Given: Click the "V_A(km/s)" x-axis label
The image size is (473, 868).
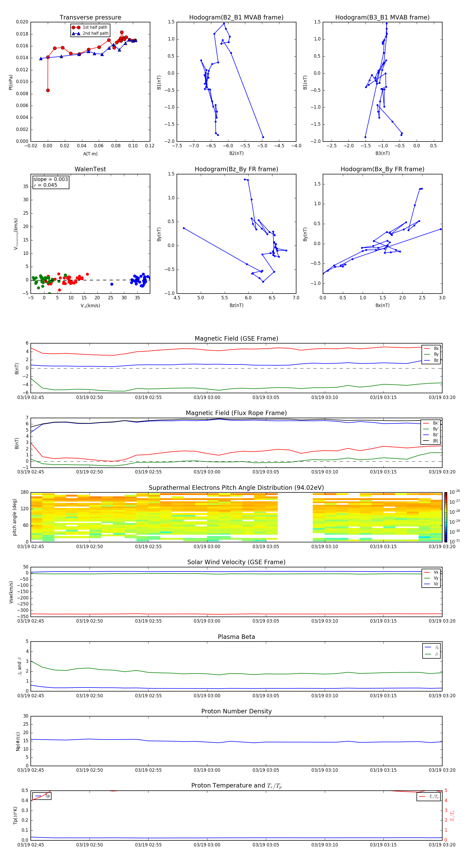Looking at the screenshot, I should point(90,306).
